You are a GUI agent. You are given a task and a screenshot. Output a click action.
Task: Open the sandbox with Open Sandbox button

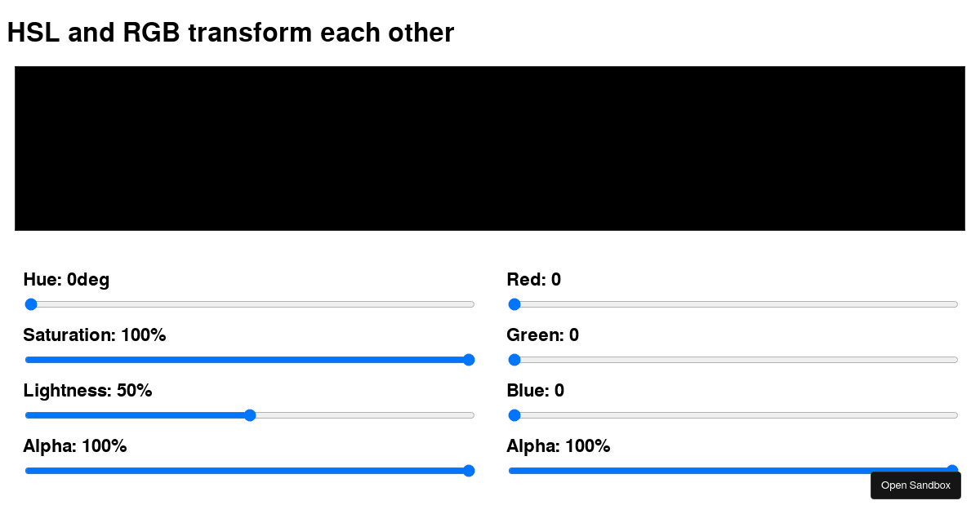915,485
